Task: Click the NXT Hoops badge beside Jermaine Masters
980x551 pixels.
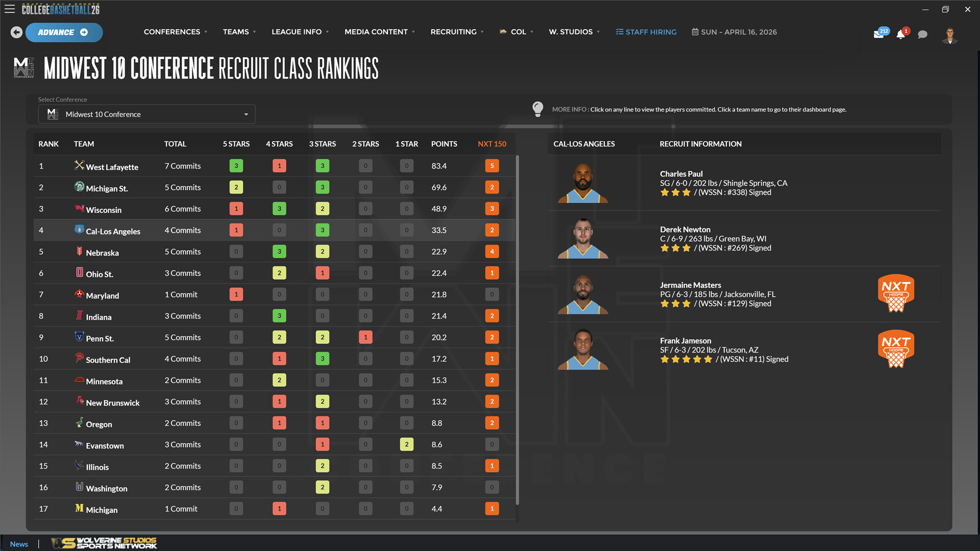Action: 896,293
